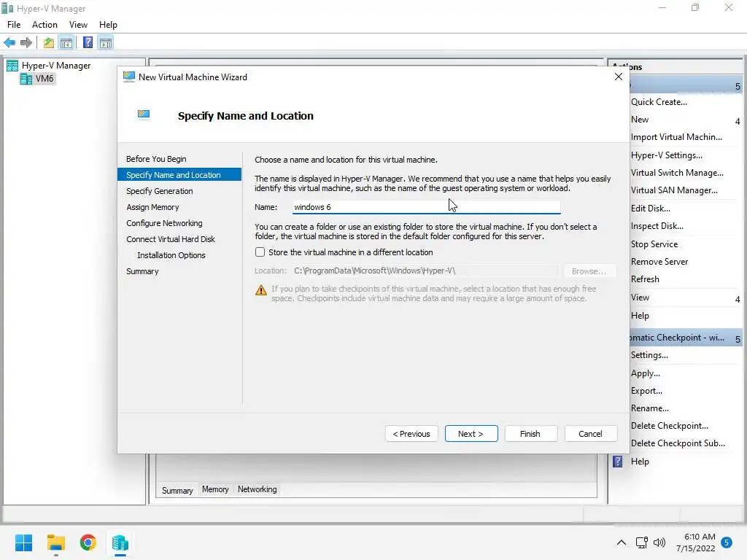The image size is (747, 560).
Task: Click Export checkpoint action
Action: (x=646, y=391)
